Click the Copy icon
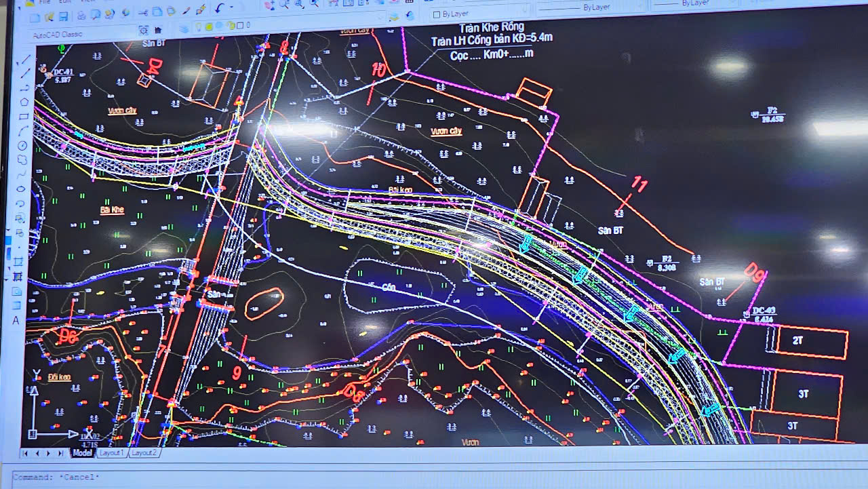Image resolution: width=868 pixels, height=489 pixels. click(157, 12)
